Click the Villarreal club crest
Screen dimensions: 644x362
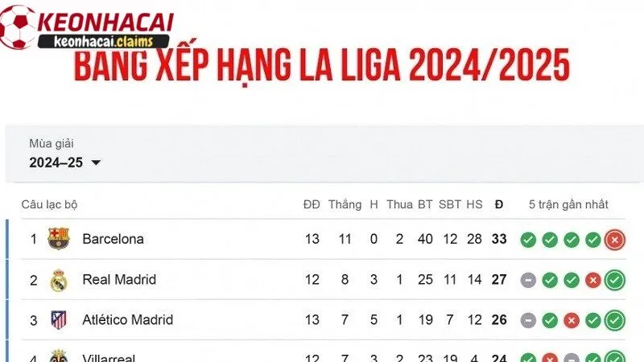tap(59, 357)
